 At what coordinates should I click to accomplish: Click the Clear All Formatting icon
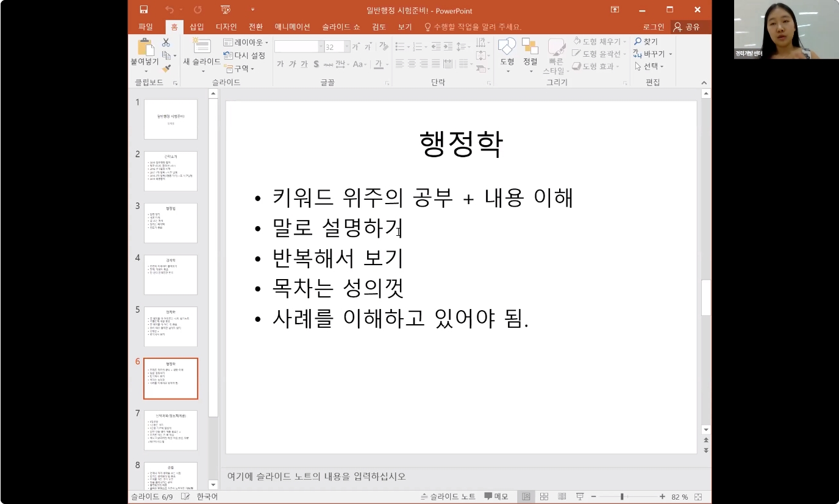[x=383, y=47]
